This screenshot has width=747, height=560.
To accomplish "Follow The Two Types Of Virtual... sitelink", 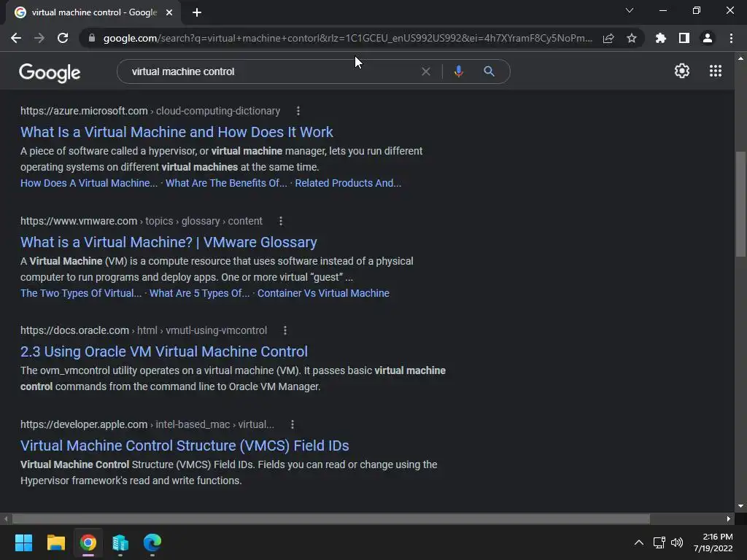I will pos(81,293).
